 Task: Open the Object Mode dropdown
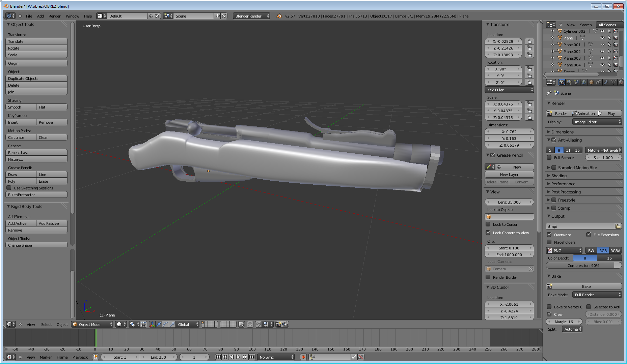pos(92,324)
